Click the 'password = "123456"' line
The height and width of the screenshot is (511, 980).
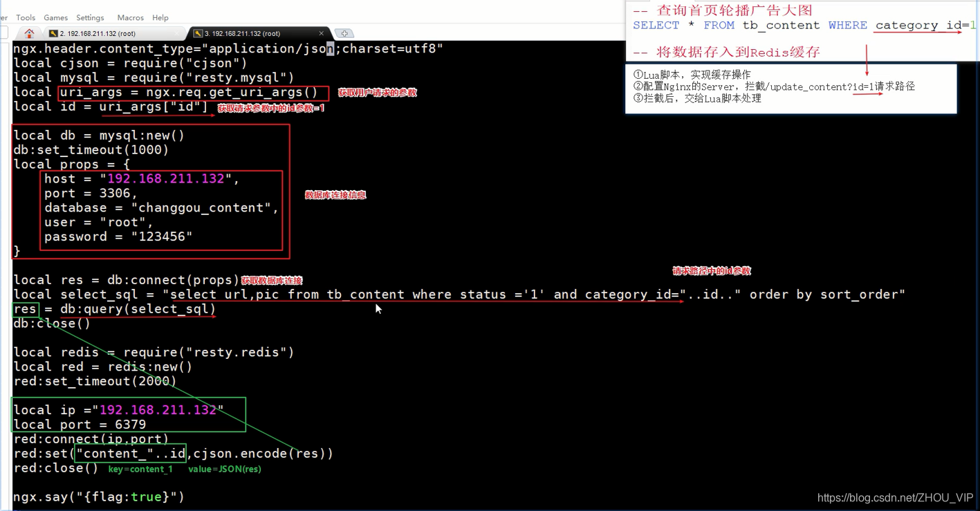pyautogui.click(x=118, y=237)
